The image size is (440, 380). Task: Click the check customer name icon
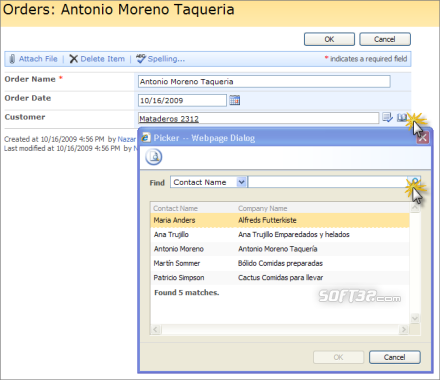tap(387, 117)
